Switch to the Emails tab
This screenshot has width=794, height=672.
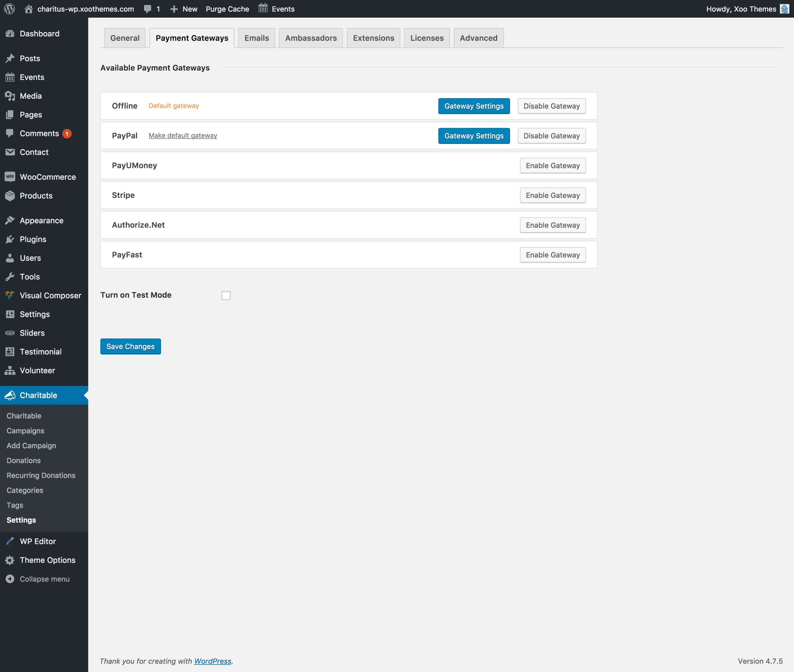[256, 38]
